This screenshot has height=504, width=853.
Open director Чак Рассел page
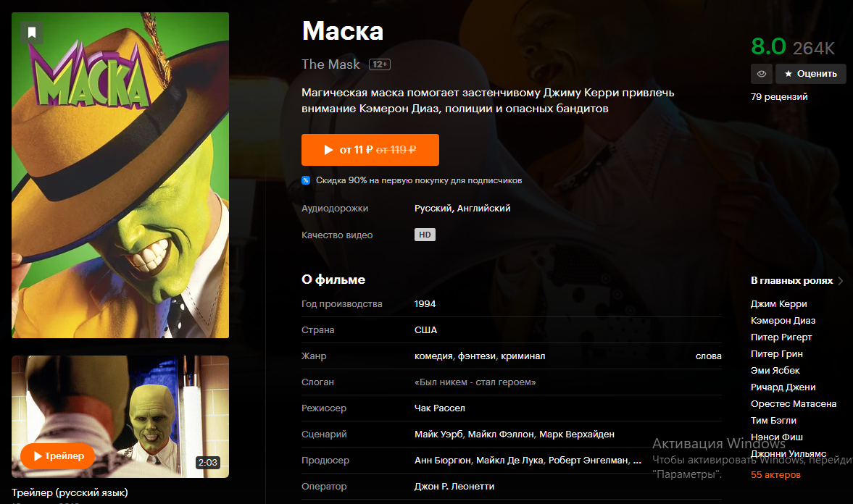440,408
